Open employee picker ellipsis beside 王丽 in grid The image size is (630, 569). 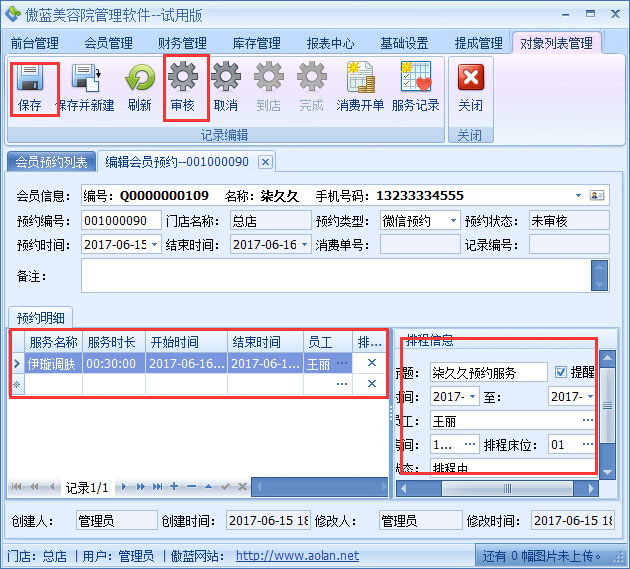point(342,363)
